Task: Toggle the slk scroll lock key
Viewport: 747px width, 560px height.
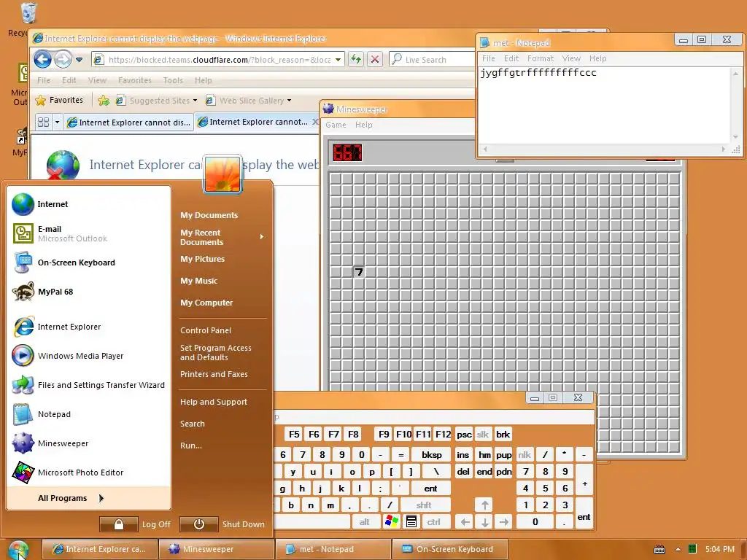Action: click(483, 435)
